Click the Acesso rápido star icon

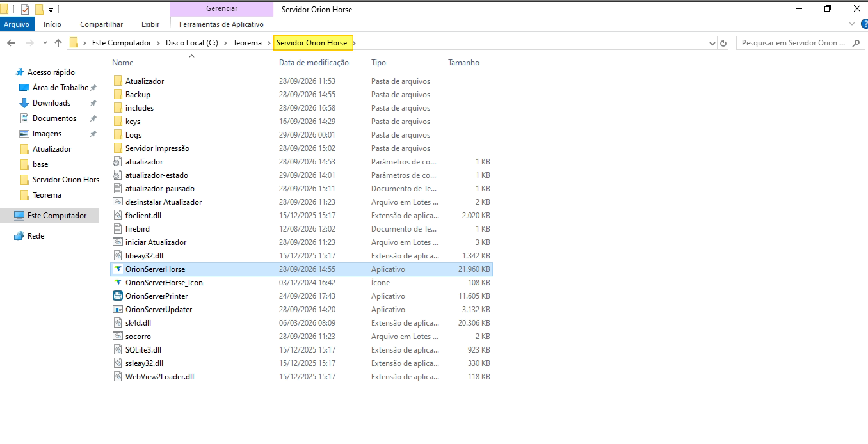coord(20,72)
